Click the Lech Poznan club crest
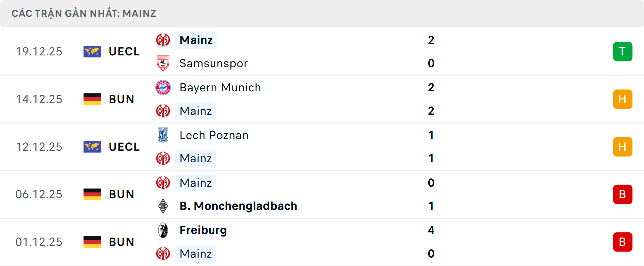This screenshot has height=266, width=644. pyautogui.click(x=163, y=135)
